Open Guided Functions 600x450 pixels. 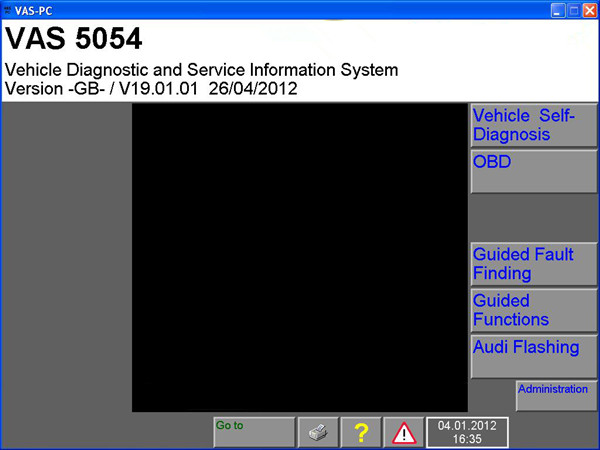click(533, 310)
